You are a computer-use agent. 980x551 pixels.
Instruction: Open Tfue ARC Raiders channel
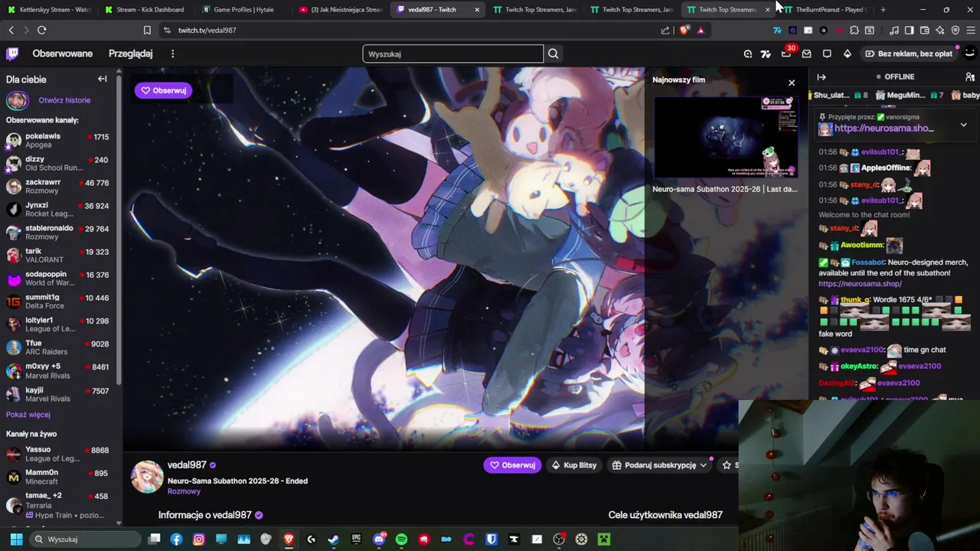(x=60, y=347)
